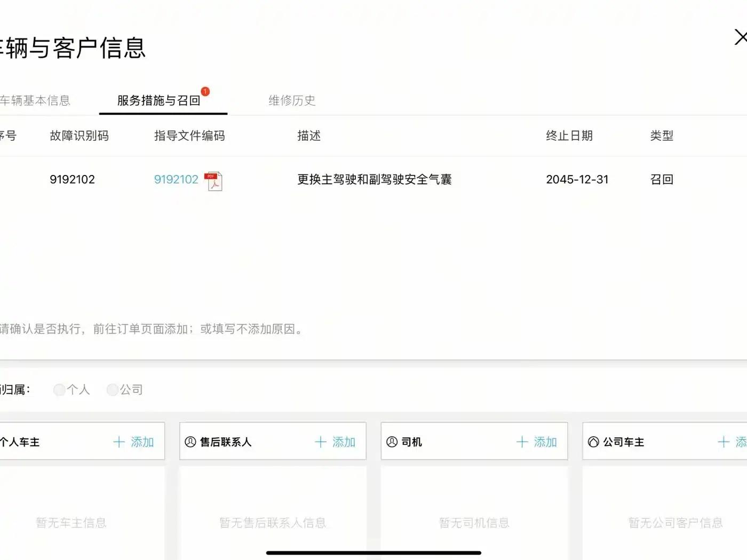747x560 pixels.
Task: Click the plus icon for 司机
Action: 522,442
